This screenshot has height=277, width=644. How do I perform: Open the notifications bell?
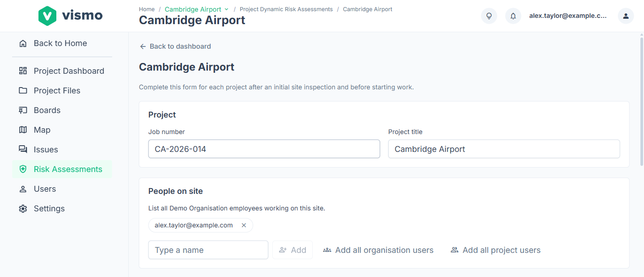(x=513, y=16)
